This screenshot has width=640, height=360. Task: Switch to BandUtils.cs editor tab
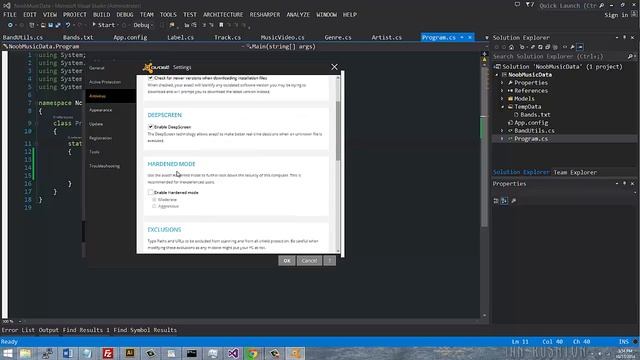pos(22,37)
